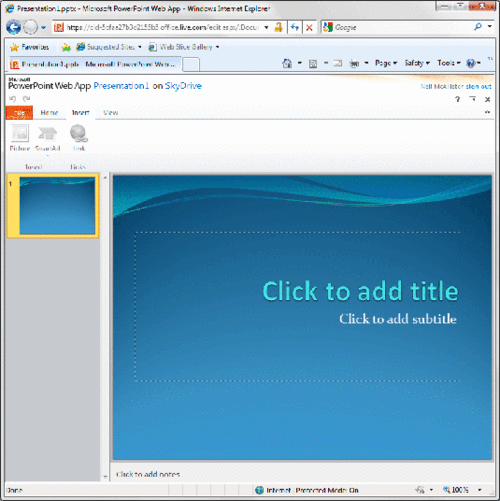Minimize the ribbon with the caret icon
This screenshot has width=500, height=501.
pos(487,112)
